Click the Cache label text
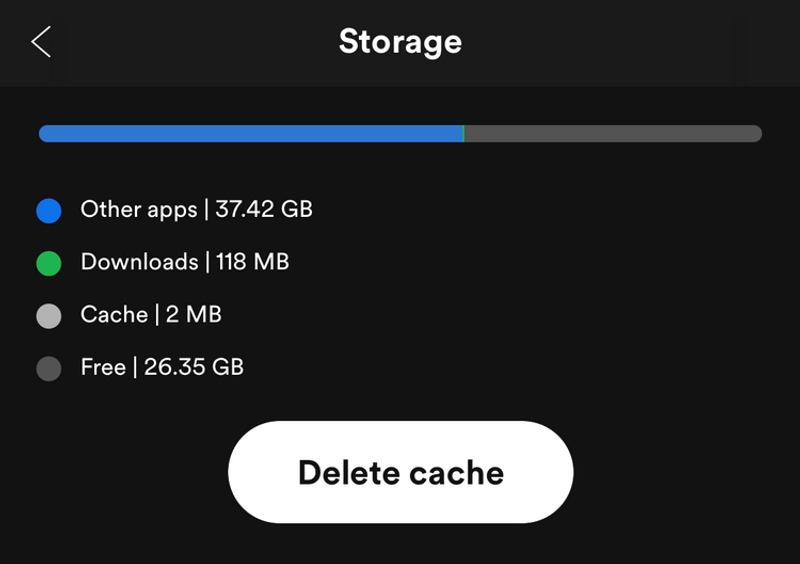This screenshot has width=800, height=564. pyautogui.click(x=114, y=315)
